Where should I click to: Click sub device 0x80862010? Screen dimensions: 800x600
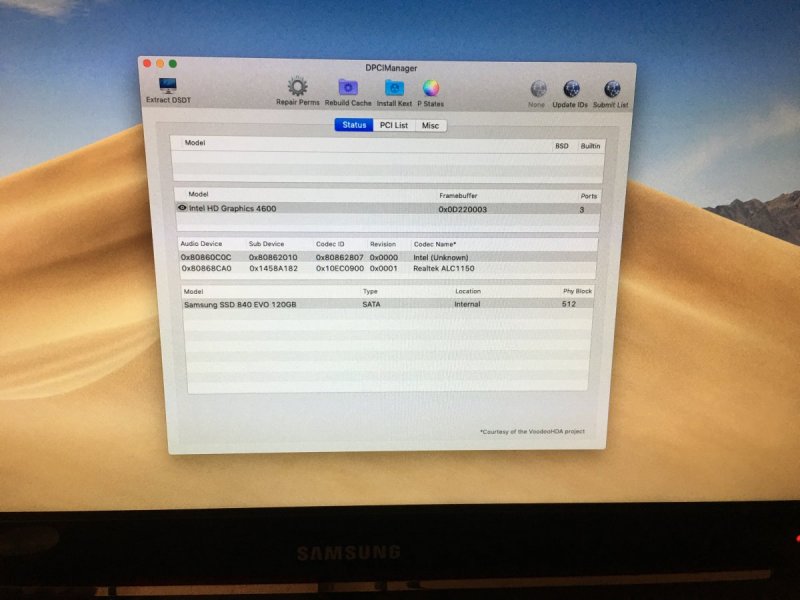pyautogui.click(x=273, y=257)
